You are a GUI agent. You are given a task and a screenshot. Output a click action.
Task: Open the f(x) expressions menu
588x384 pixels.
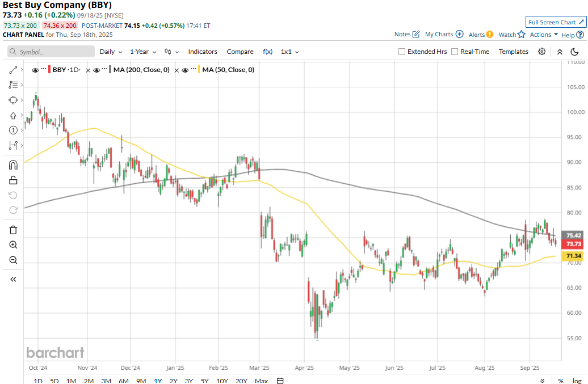coord(267,52)
